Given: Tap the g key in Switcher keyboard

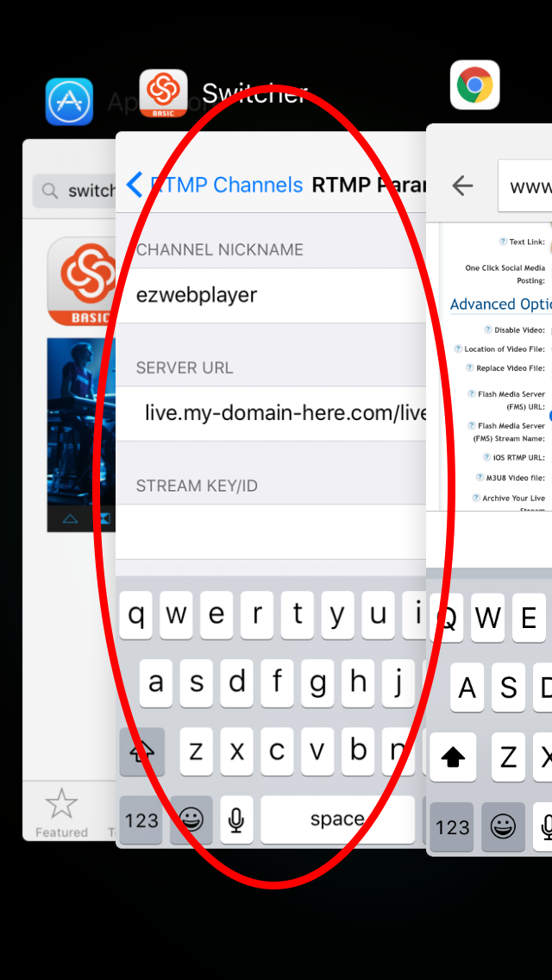Looking at the screenshot, I should point(317,683).
